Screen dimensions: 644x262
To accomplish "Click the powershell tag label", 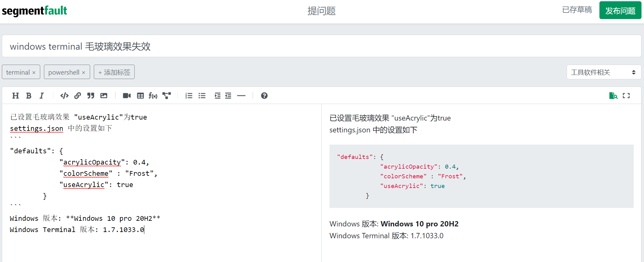I will [64, 72].
